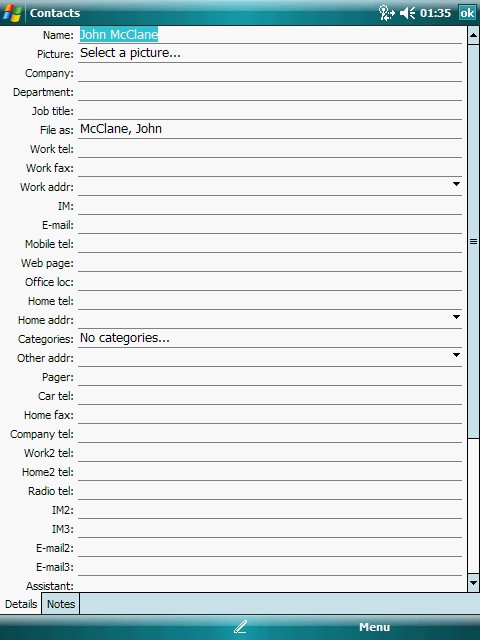
Task: Expand the Work addr dropdown arrow
Action: pos(456,184)
